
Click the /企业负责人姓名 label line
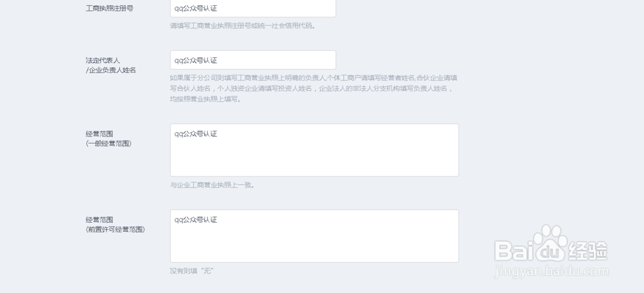click(x=111, y=70)
